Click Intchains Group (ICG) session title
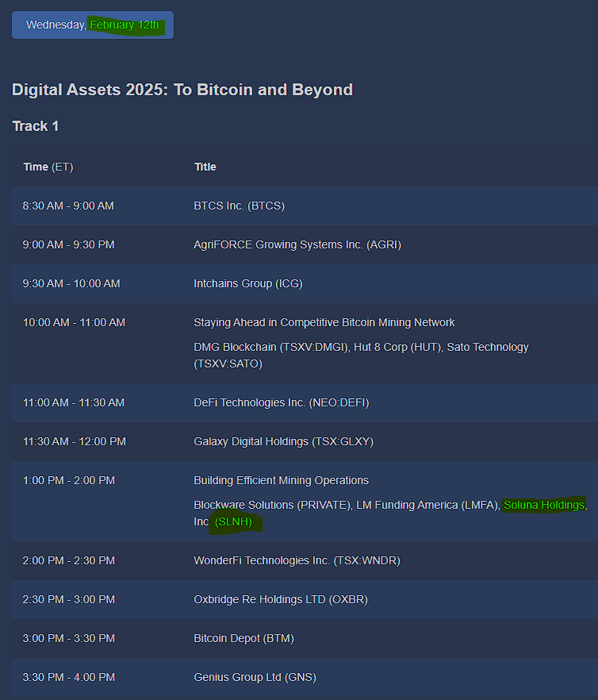 pyautogui.click(x=248, y=283)
